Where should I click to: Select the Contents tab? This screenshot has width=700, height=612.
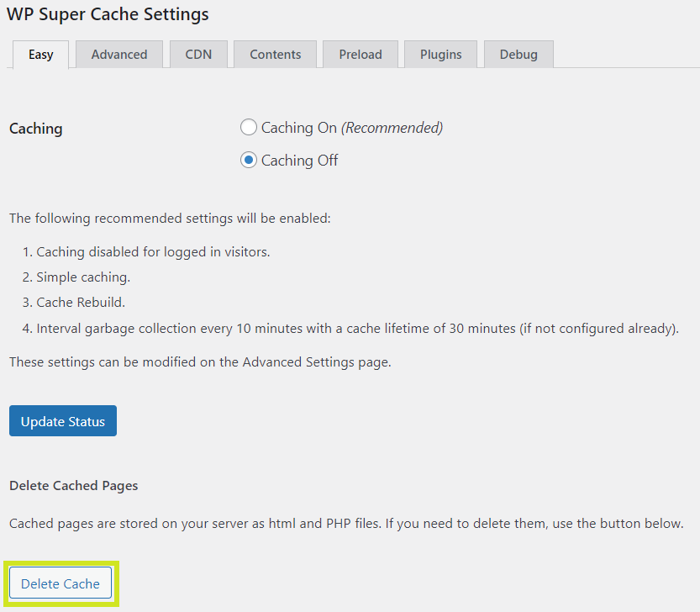275,55
